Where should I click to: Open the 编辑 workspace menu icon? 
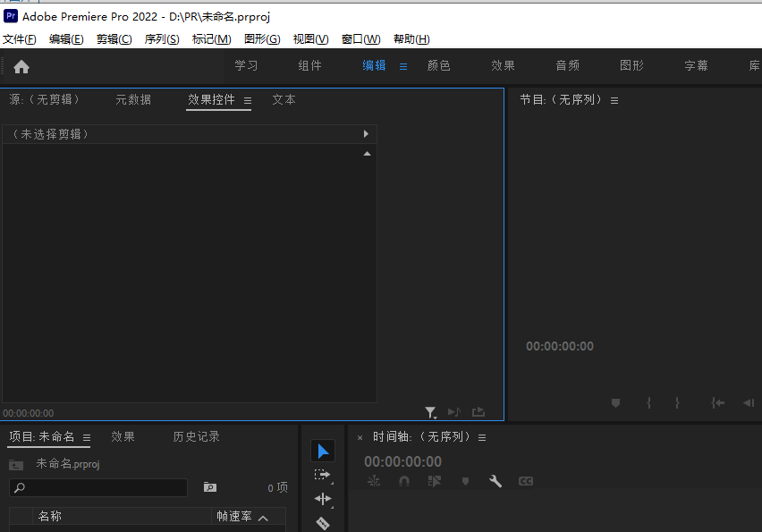tap(403, 66)
